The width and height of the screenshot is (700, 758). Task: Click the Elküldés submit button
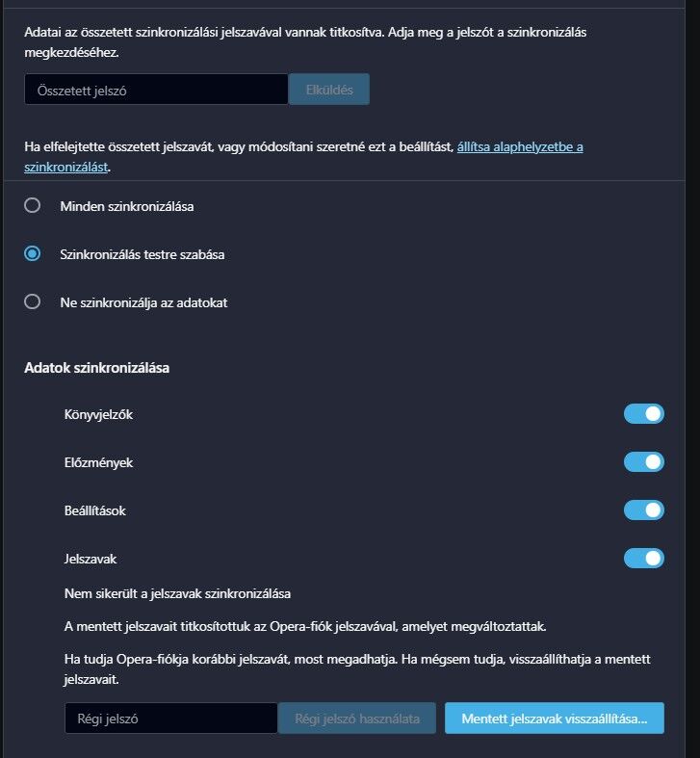(x=329, y=90)
